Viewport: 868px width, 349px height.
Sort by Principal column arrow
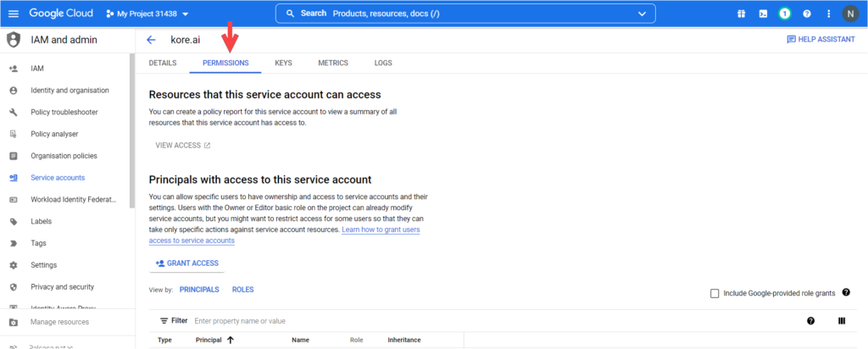coord(230,340)
